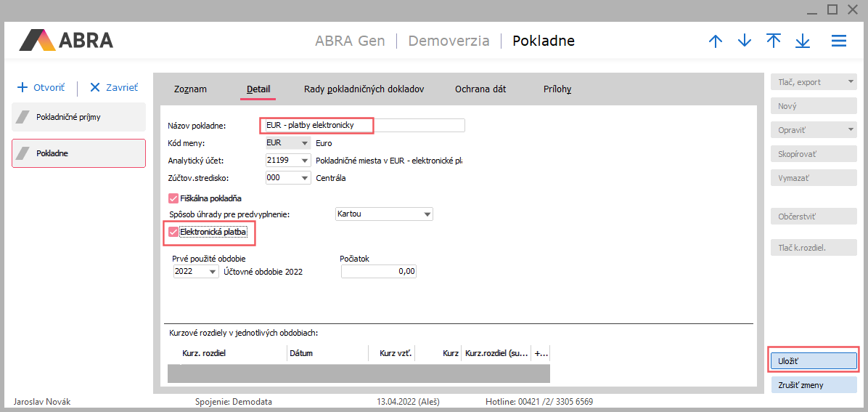The image size is (868, 412).
Task: Open the Ochrana dát tab
Action: [480, 89]
